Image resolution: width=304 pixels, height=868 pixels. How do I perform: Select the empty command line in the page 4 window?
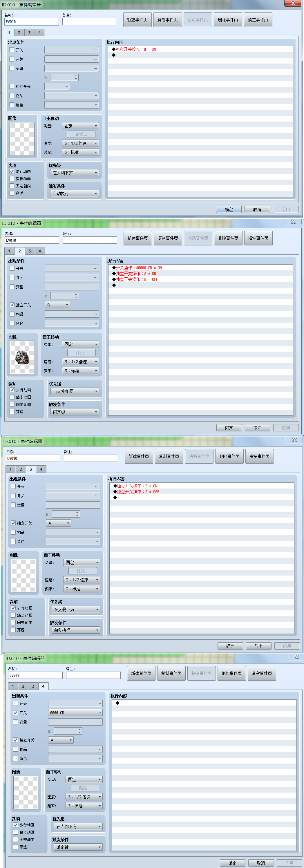coord(204,703)
